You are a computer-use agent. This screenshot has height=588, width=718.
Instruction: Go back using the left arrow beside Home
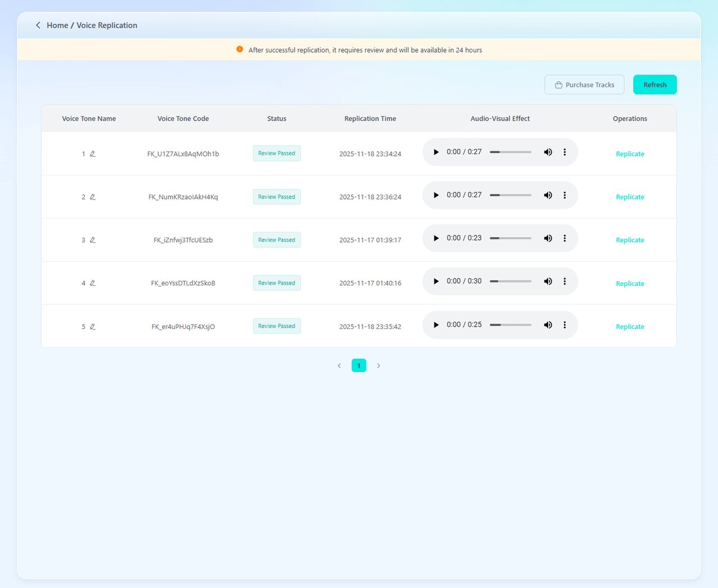(38, 25)
